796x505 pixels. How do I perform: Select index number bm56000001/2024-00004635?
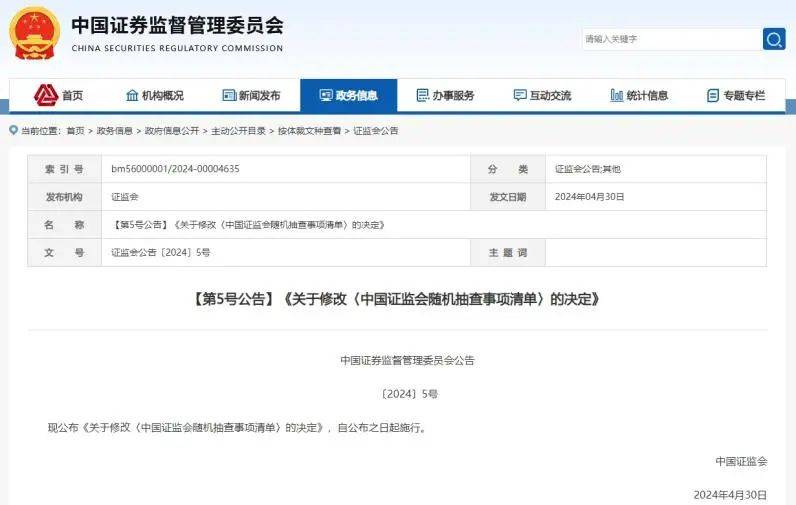point(175,169)
